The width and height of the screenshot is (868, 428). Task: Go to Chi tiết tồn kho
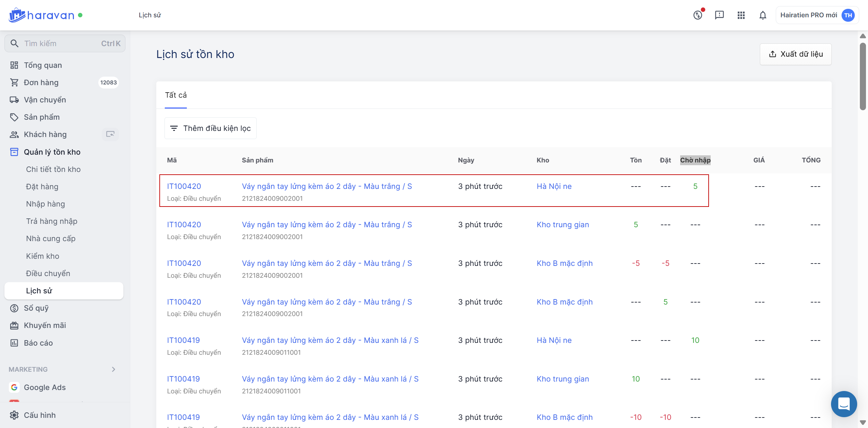(x=53, y=169)
